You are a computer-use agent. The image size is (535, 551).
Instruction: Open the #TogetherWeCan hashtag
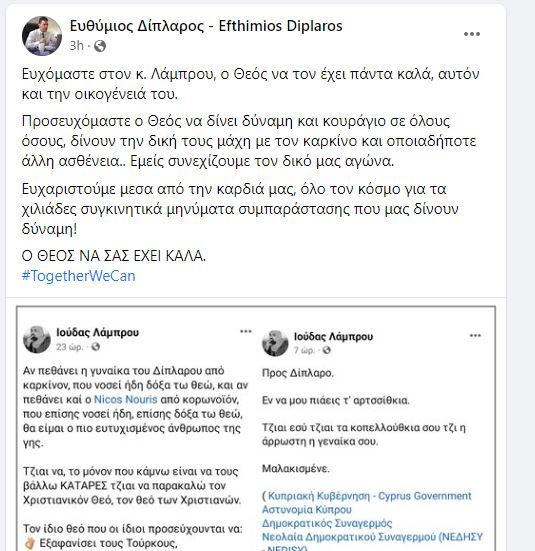78,276
